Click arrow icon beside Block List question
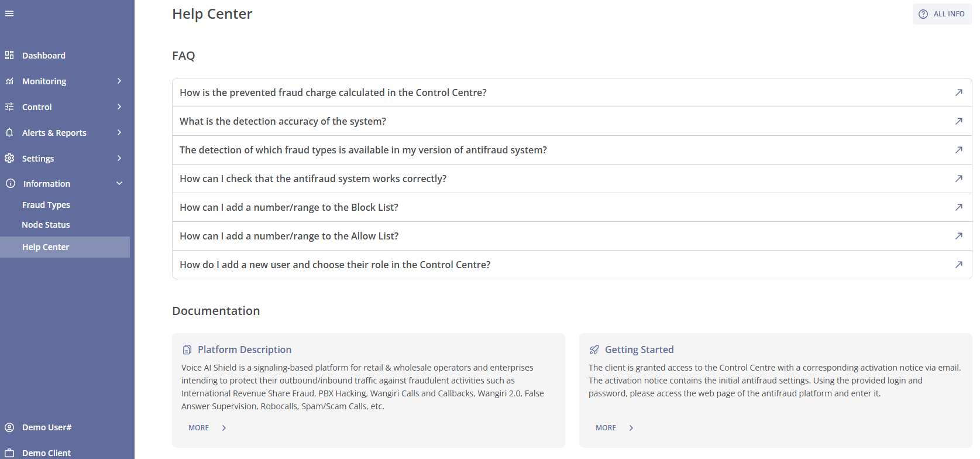The height and width of the screenshot is (459, 980). tap(958, 207)
